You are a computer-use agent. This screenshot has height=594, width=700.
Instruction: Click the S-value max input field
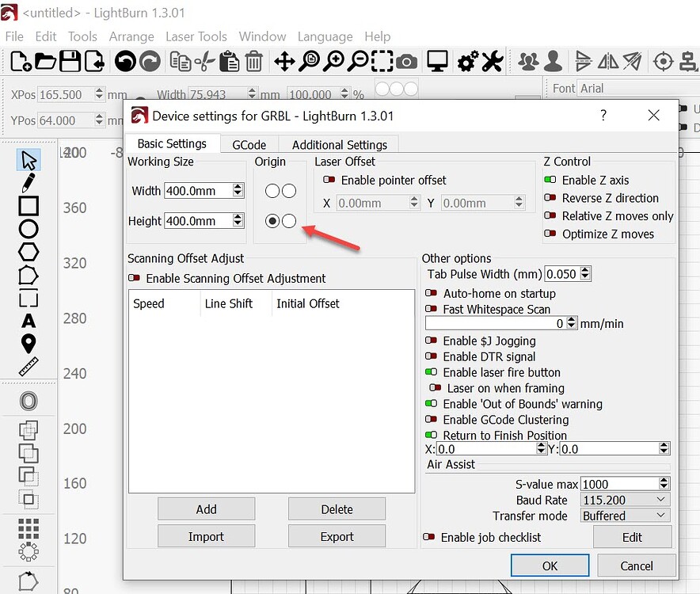coord(618,484)
